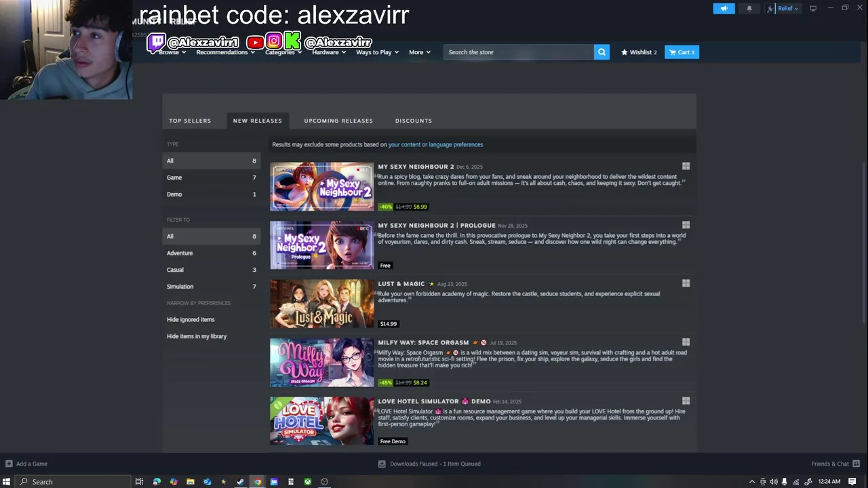This screenshot has height=488, width=868.
Task: Click Windows platform icon for the Prologue row
Action: pos(686,225)
